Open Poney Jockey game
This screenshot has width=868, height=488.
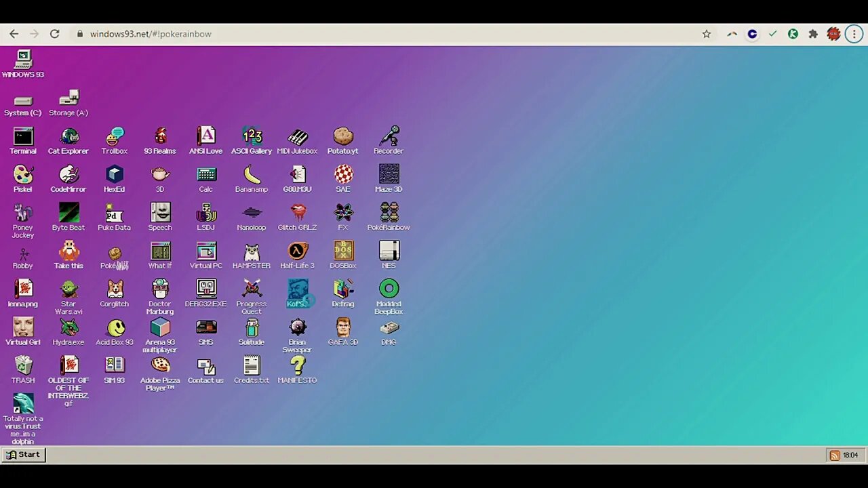click(x=23, y=221)
